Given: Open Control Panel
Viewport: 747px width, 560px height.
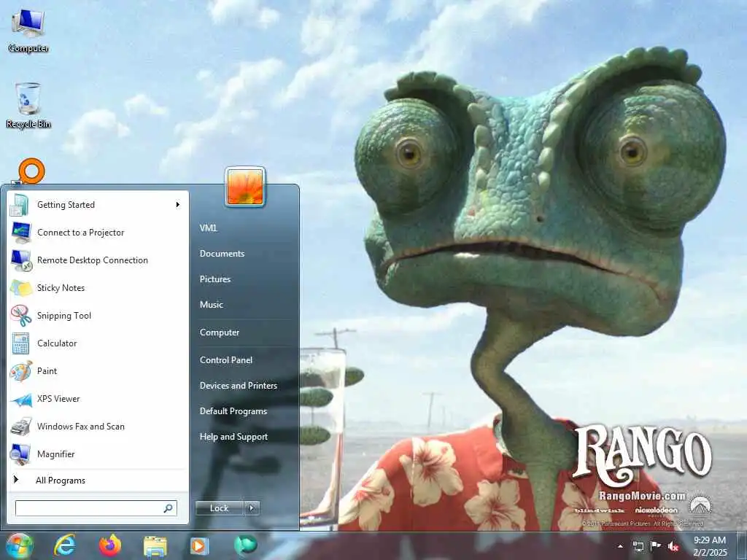Looking at the screenshot, I should tap(226, 360).
